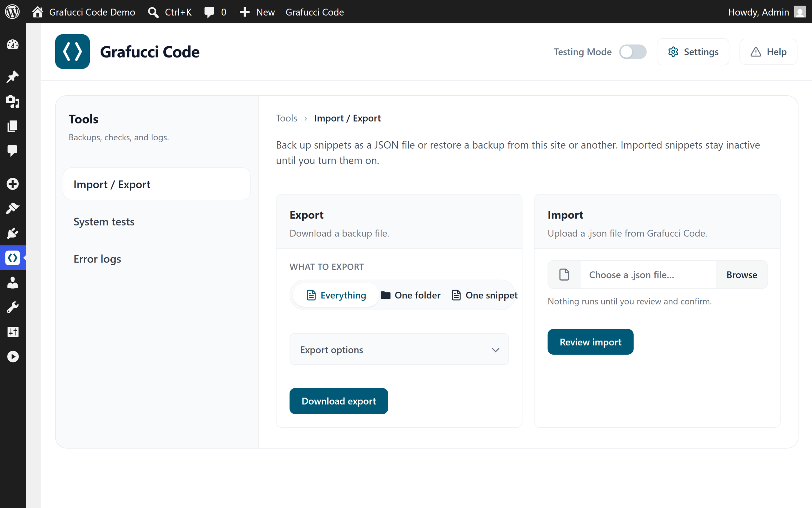Open the Plugins sidebar icon
This screenshot has width=812, height=508.
click(13, 233)
